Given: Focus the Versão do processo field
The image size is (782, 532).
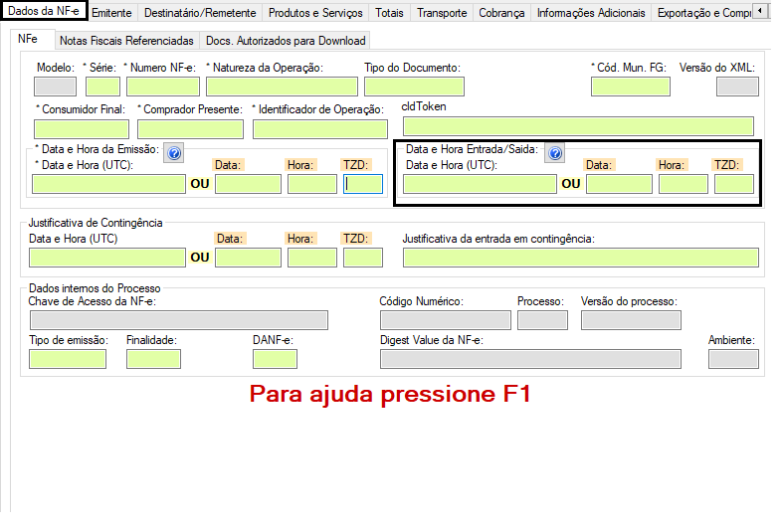Looking at the screenshot, I should (631, 320).
